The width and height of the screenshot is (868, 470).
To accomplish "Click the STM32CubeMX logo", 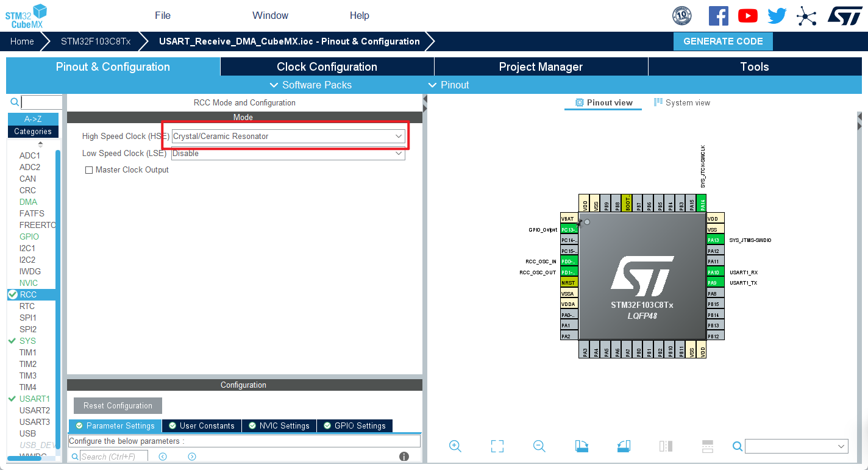I will pyautogui.click(x=26, y=16).
